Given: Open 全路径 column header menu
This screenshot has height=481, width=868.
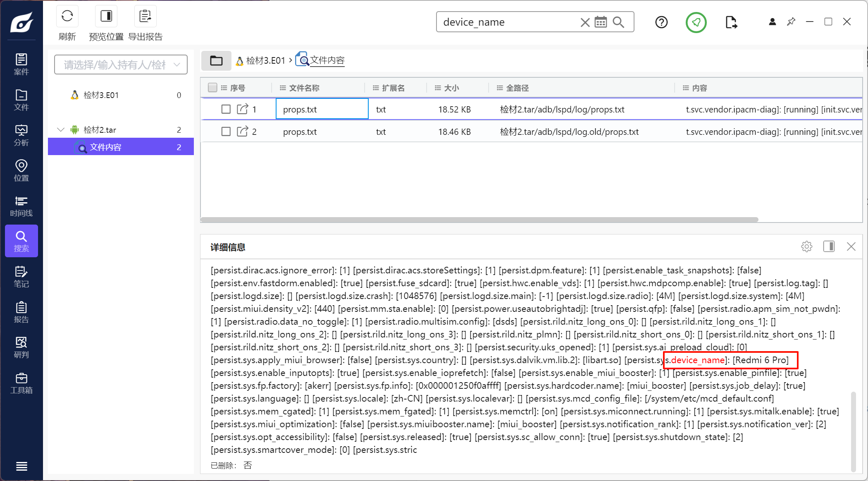Looking at the screenshot, I should click(500, 88).
